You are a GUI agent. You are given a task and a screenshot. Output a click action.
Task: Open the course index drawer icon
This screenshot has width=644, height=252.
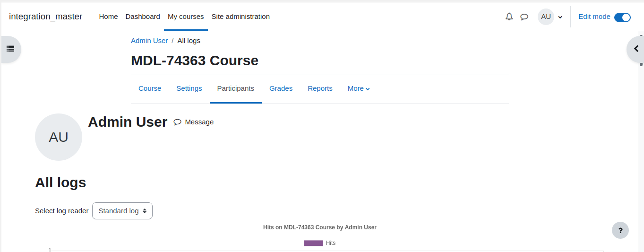pos(10,49)
